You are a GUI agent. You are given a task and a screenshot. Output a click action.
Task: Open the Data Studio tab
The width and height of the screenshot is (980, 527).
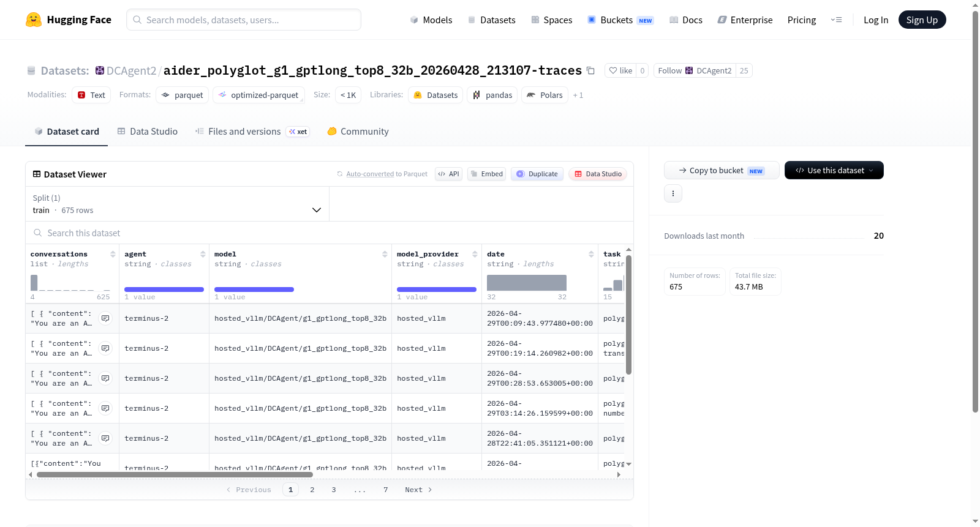148,132
